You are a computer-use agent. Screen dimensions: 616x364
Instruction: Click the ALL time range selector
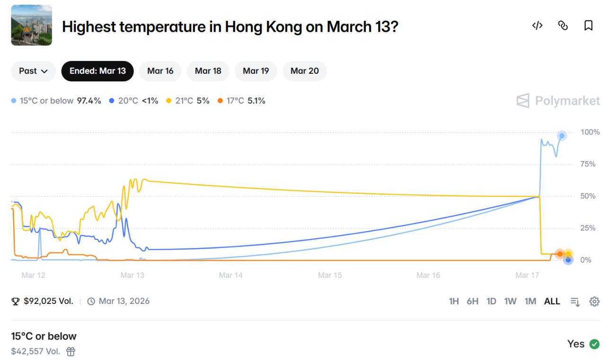click(552, 301)
